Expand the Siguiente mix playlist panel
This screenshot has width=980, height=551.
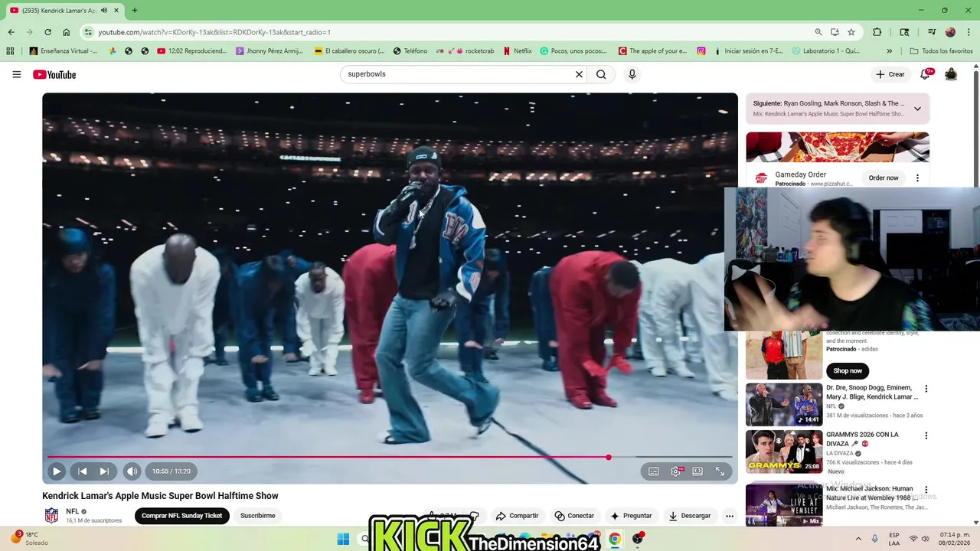pyautogui.click(x=917, y=109)
